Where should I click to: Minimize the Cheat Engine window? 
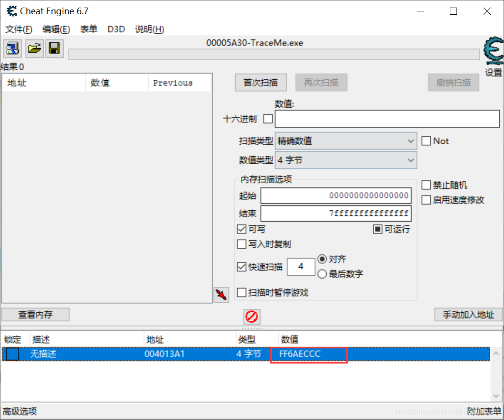pyautogui.click(x=421, y=11)
